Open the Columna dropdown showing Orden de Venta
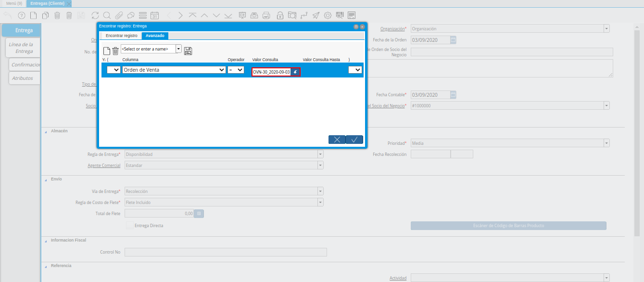Viewport: 644px width, 282px height. [x=174, y=70]
